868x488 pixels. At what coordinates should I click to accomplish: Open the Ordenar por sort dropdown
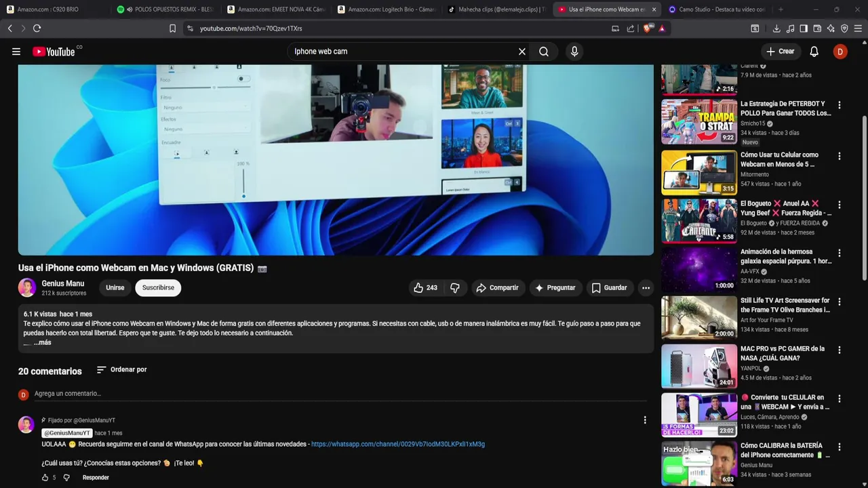coord(122,369)
